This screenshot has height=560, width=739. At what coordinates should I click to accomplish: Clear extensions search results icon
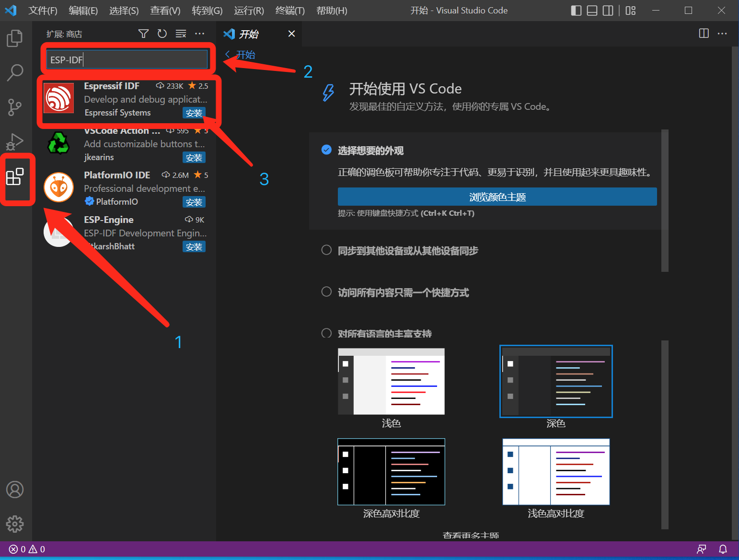[x=181, y=34]
